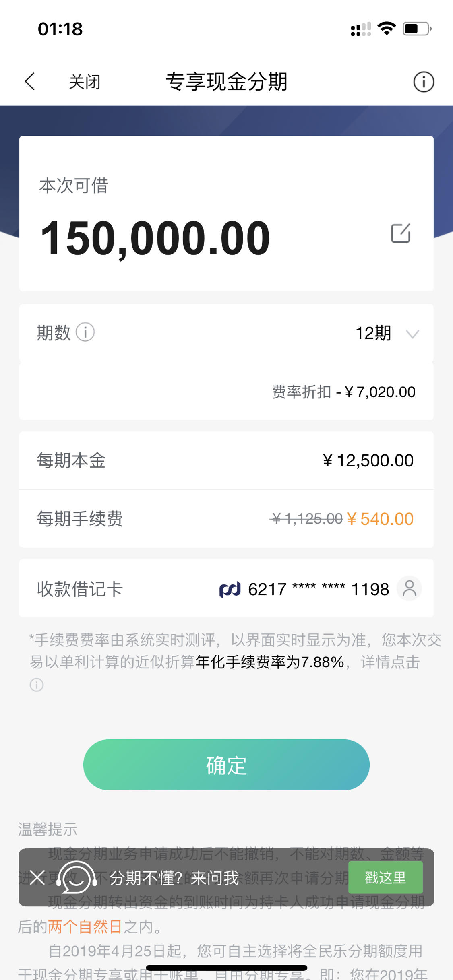The width and height of the screenshot is (453, 980).
Task: Close the page via 关闭
Action: 84,82
